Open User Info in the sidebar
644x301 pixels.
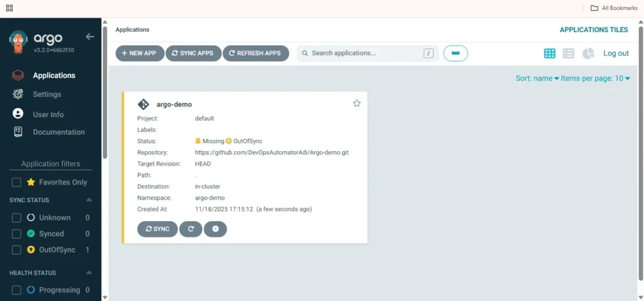click(x=48, y=115)
